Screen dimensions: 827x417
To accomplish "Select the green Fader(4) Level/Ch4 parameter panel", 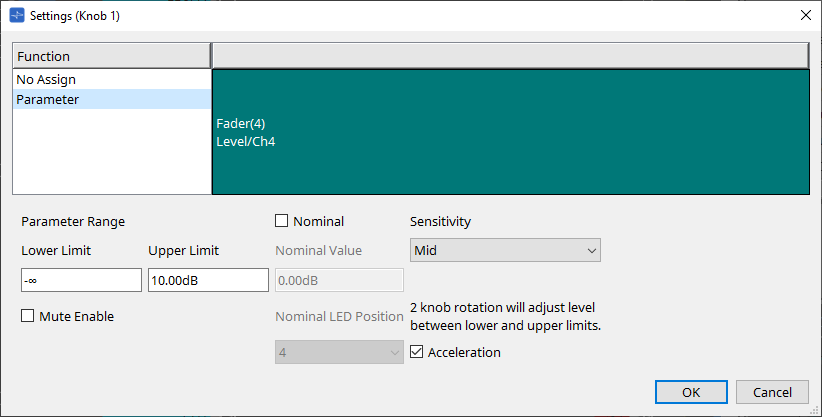I will pyautogui.click(x=510, y=131).
